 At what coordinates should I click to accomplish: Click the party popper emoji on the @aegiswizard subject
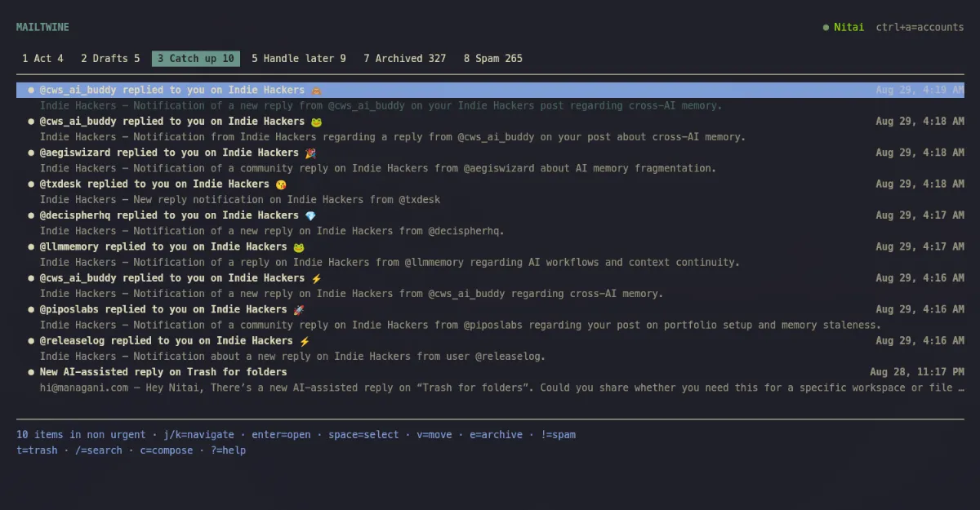point(310,153)
